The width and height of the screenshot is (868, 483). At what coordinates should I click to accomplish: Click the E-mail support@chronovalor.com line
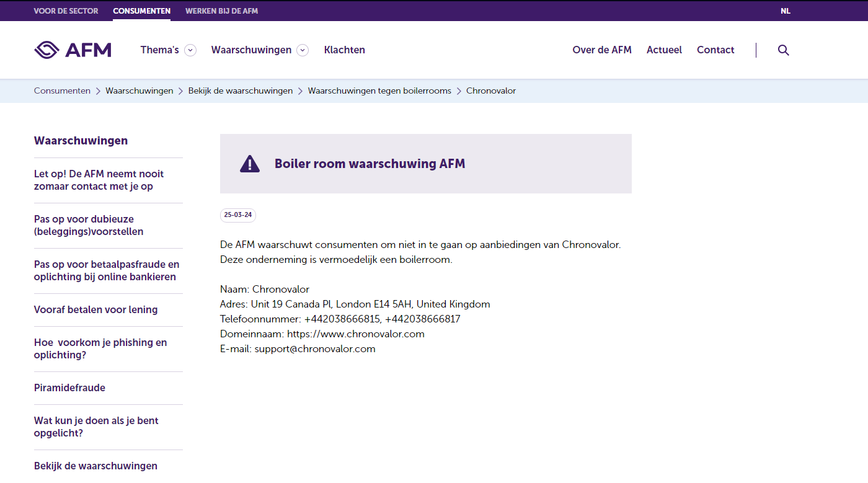point(298,349)
